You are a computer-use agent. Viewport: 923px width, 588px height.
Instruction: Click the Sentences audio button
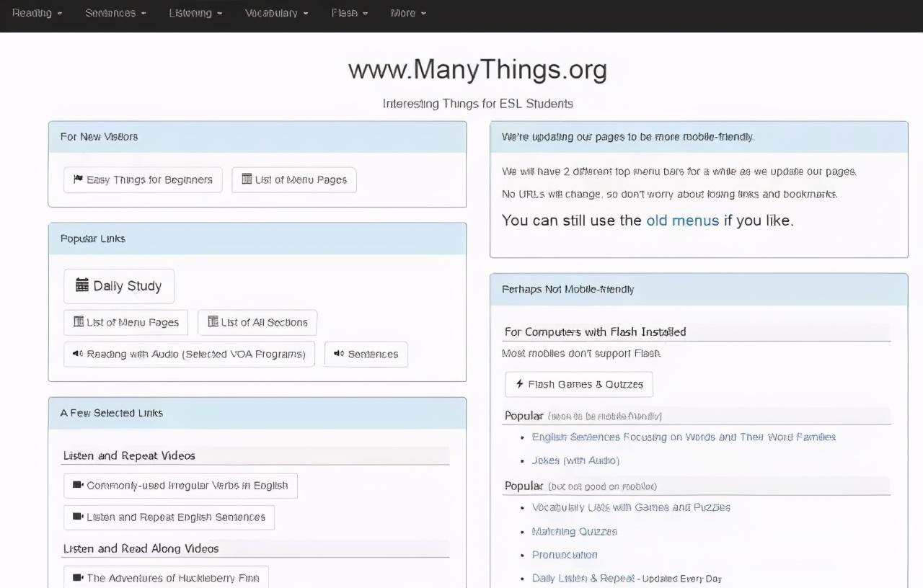click(366, 355)
